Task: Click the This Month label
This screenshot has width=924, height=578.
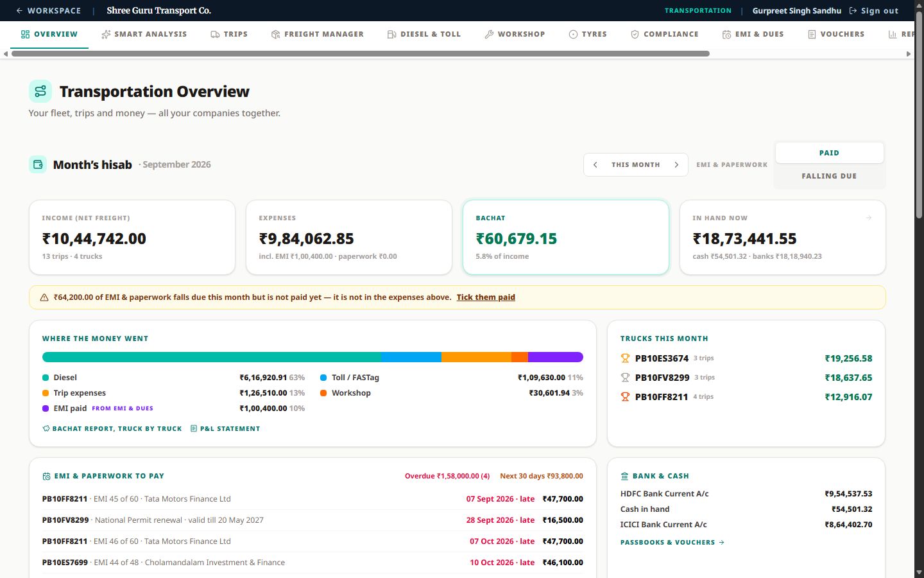Action: point(636,165)
